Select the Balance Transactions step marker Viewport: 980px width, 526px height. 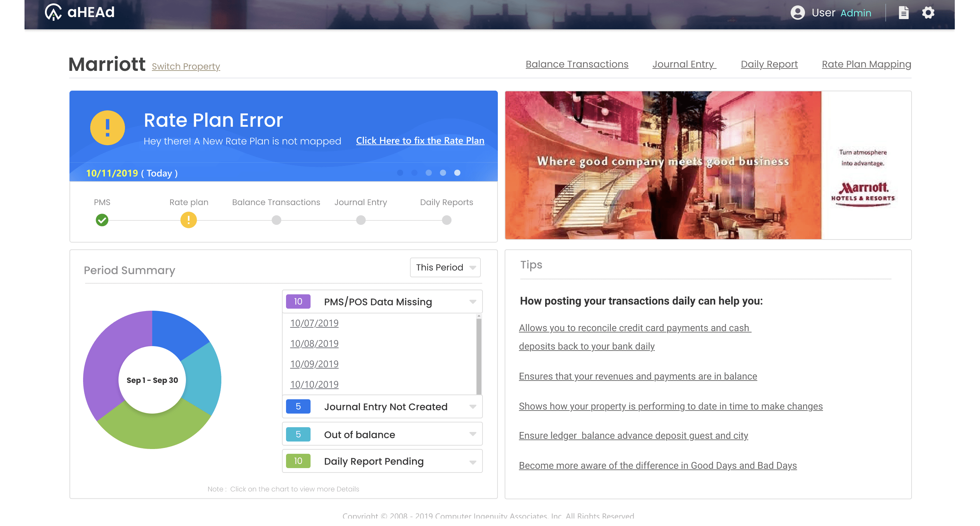(276, 220)
